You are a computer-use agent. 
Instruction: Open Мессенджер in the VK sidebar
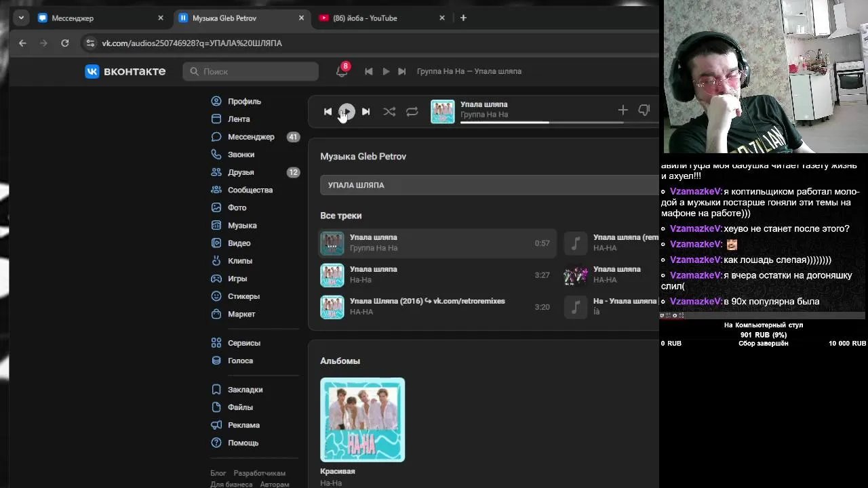254,137
